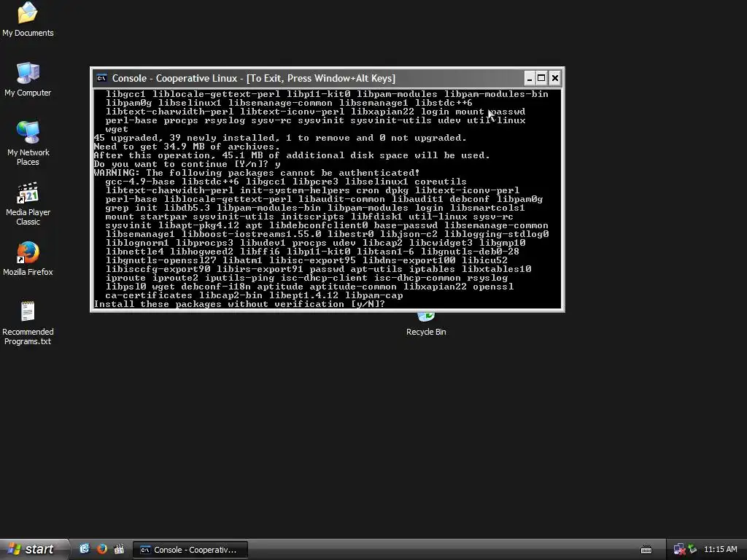Click the 'coreutils' package name in console
Viewport: 747px width, 560px height.
pos(440,182)
